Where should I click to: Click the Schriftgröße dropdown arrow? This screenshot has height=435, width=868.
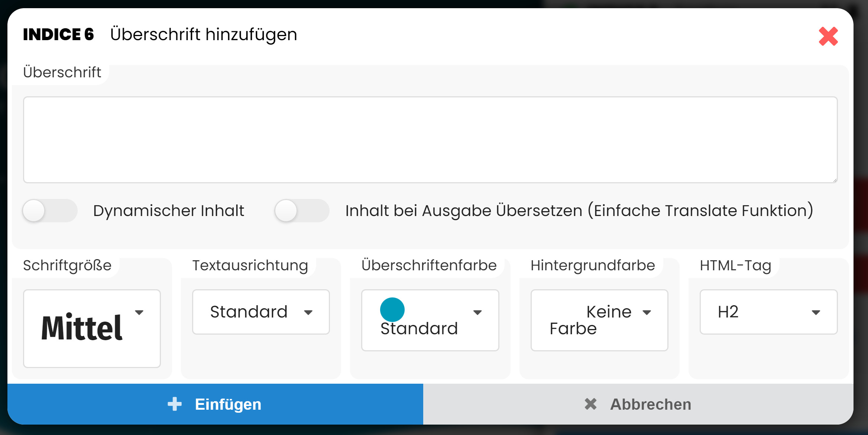[139, 313]
